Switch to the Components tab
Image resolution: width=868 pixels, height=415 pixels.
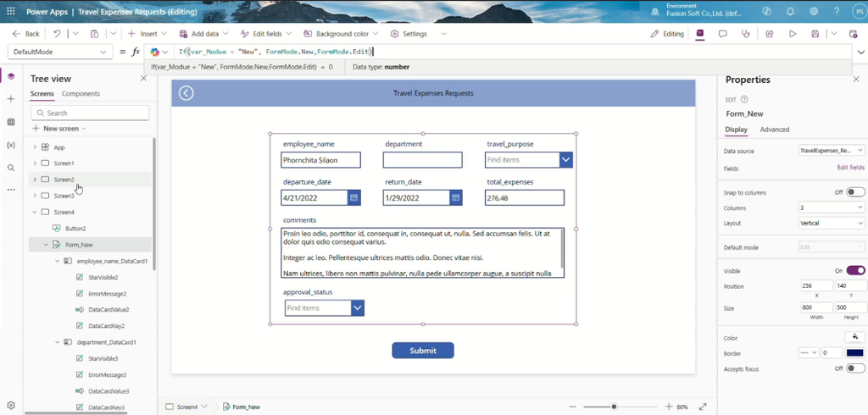pos(81,94)
